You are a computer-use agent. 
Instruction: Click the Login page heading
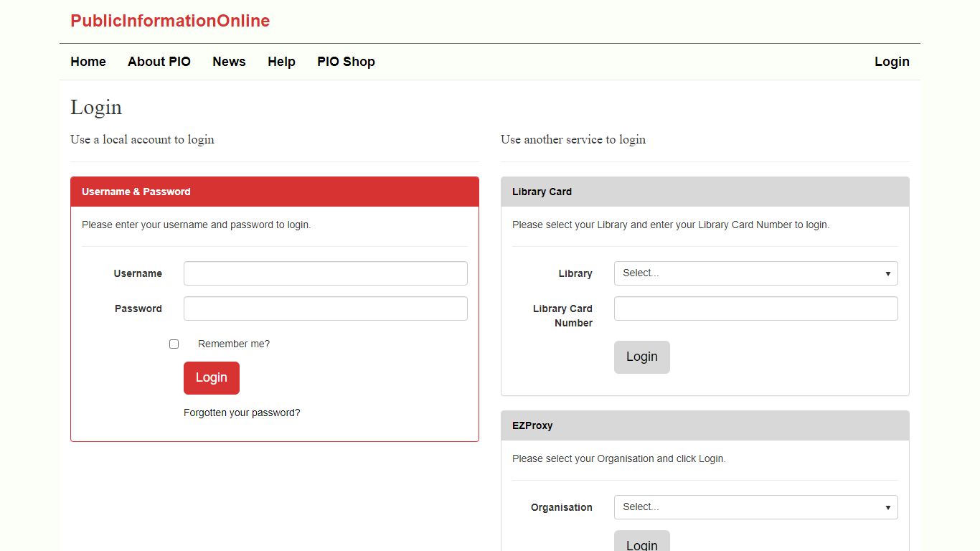click(96, 107)
